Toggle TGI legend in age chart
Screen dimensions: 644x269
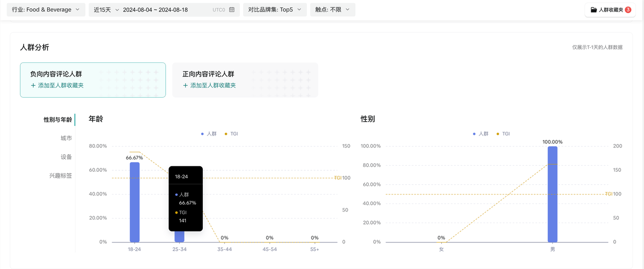[231, 134]
